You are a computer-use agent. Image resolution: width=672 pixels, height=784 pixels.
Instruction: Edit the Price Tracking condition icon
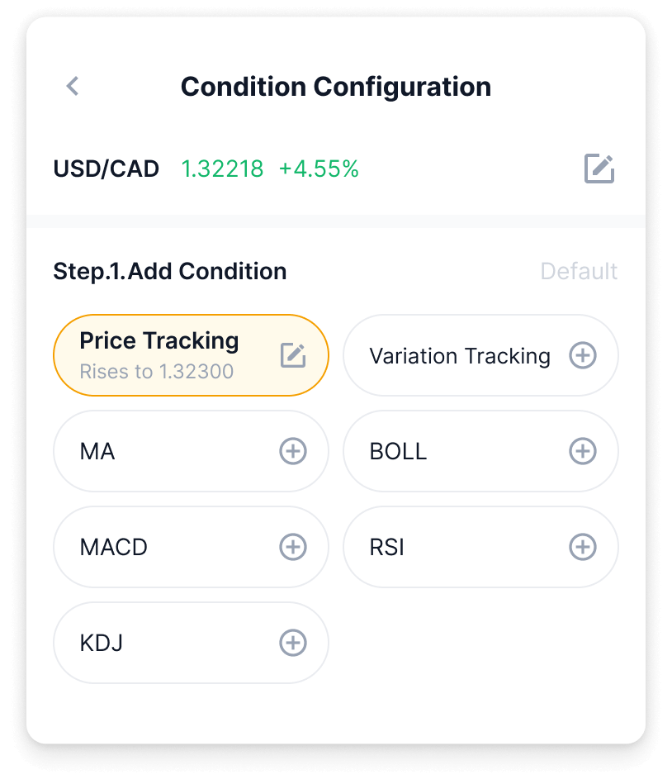pyautogui.click(x=293, y=355)
